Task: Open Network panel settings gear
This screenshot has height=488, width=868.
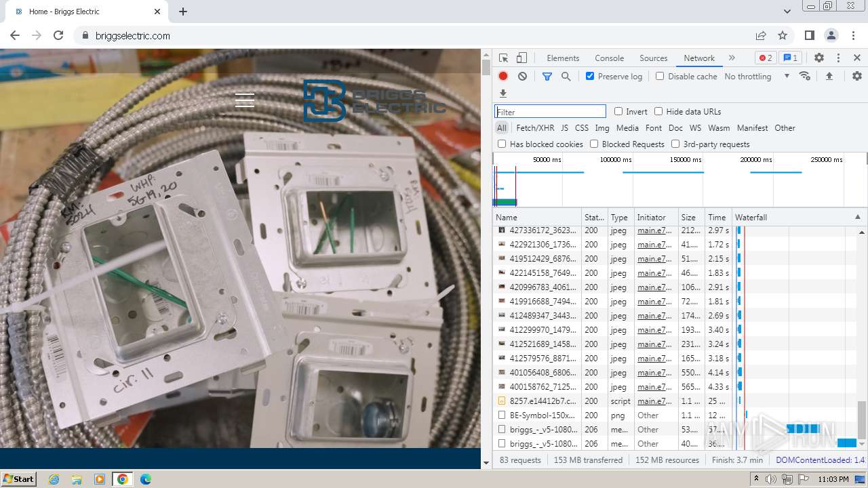Action: point(857,77)
